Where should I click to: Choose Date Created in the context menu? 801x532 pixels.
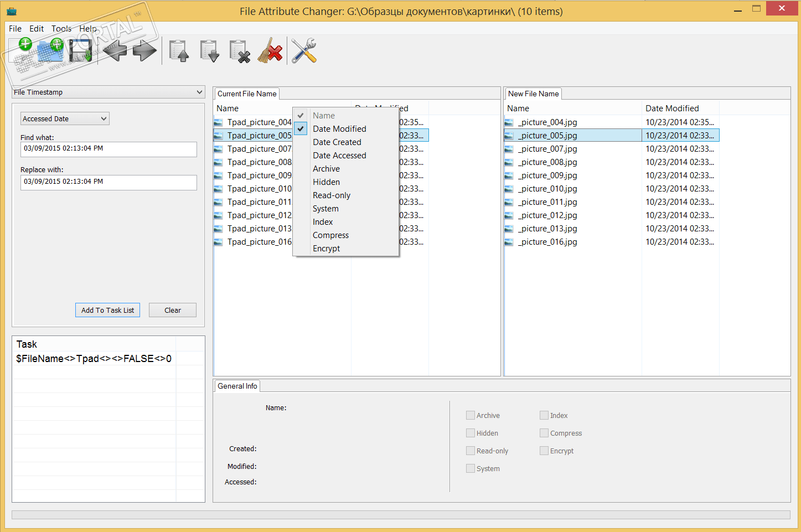[346, 142]
